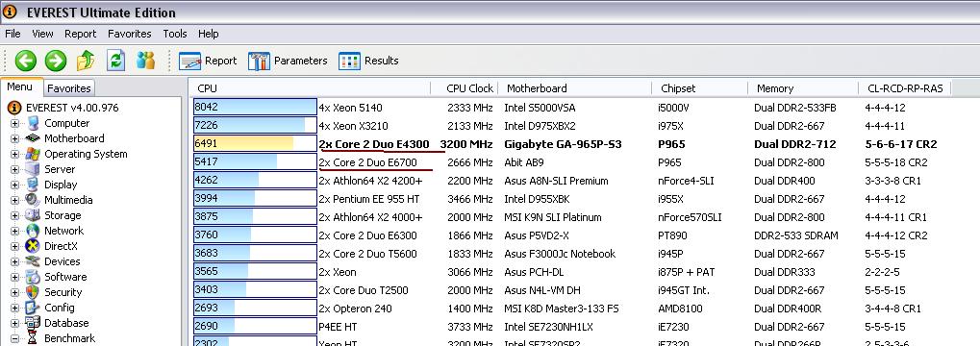Select the yellow 6491 score bar
The image size is (980, 346).
pos(255,143)
